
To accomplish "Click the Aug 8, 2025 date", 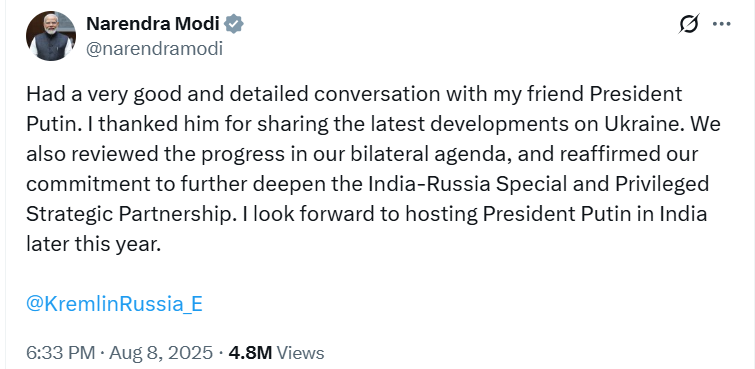I will (x=161, y=353).
